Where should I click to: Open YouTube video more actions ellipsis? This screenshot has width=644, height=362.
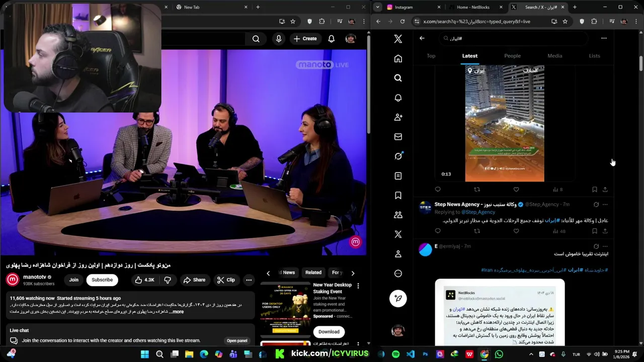point(249,280)
